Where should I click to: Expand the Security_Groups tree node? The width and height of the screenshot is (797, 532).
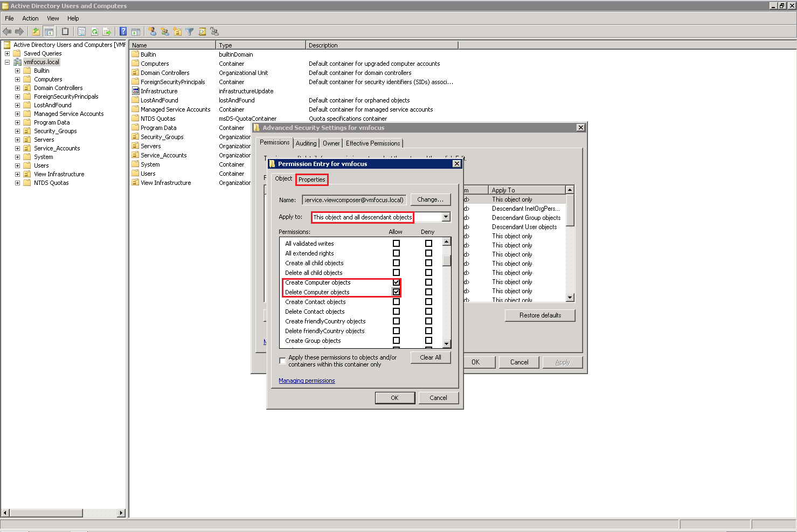tap(17, 131)
